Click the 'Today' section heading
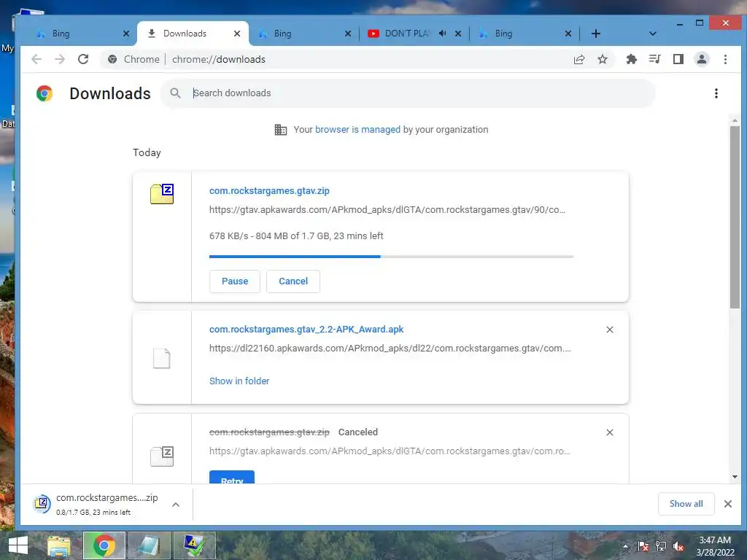 coord(147,152)
